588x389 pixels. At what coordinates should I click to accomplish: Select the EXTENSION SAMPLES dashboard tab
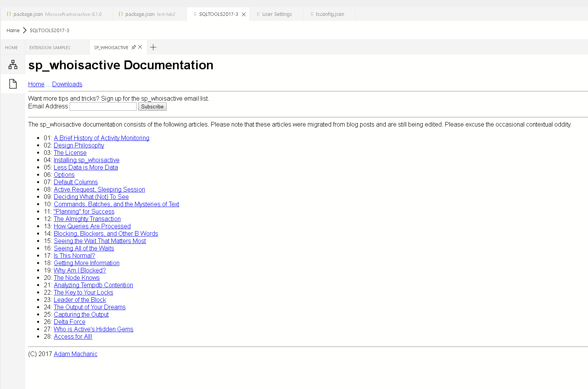[50, 48]
